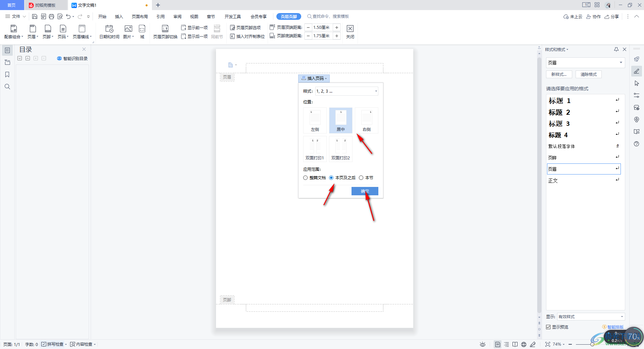
Task: Click the 清除格式 button
Action: click(589, 74)
